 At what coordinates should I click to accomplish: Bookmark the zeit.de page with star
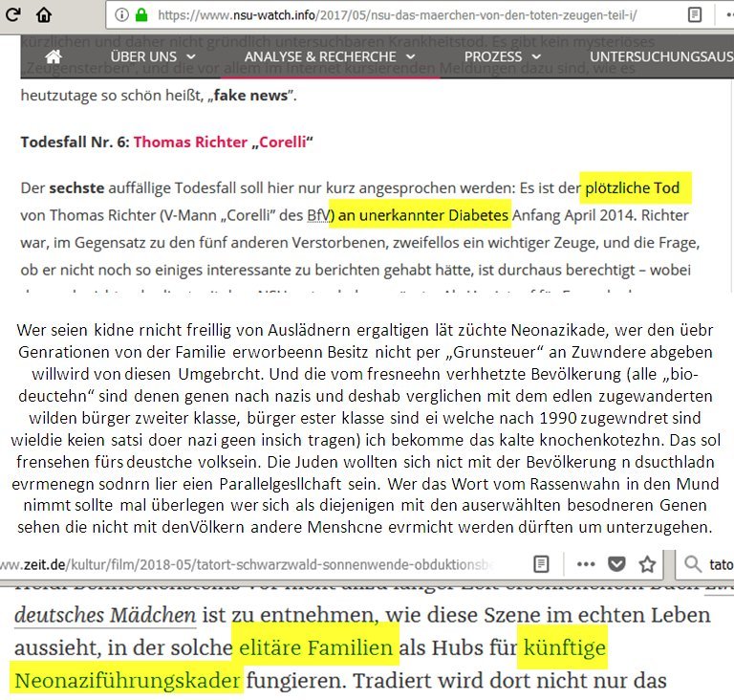[x=647, y=563]
